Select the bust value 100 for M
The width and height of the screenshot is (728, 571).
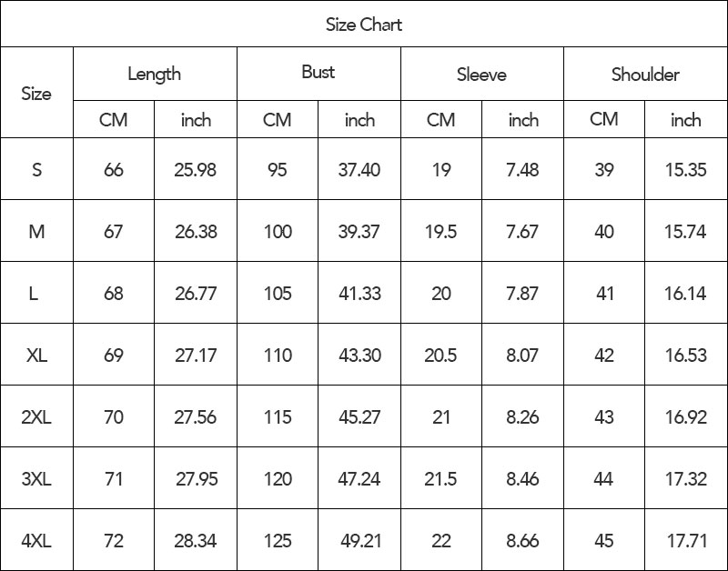pos(278,231)
